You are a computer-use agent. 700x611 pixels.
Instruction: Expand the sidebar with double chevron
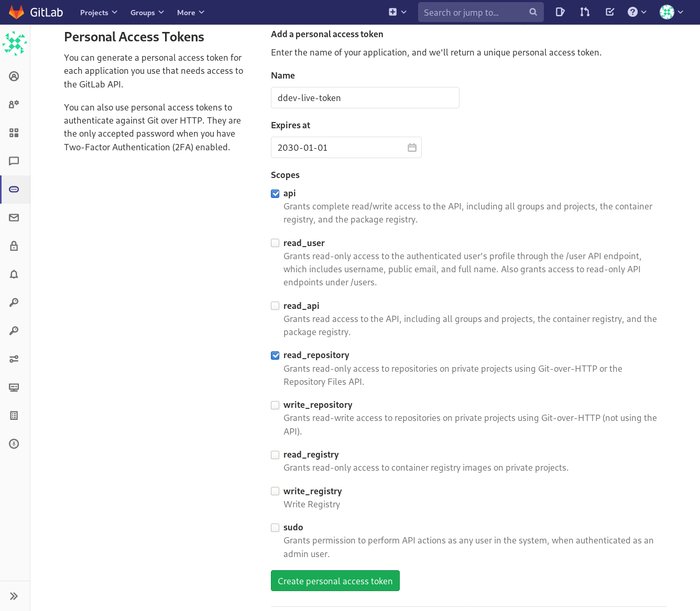click(14, 596)
